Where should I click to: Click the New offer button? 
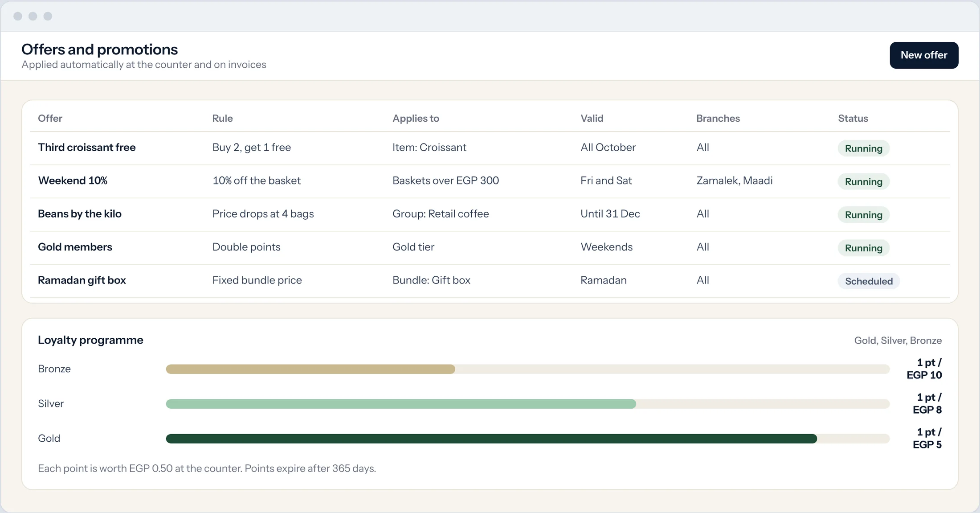point(924,55)
